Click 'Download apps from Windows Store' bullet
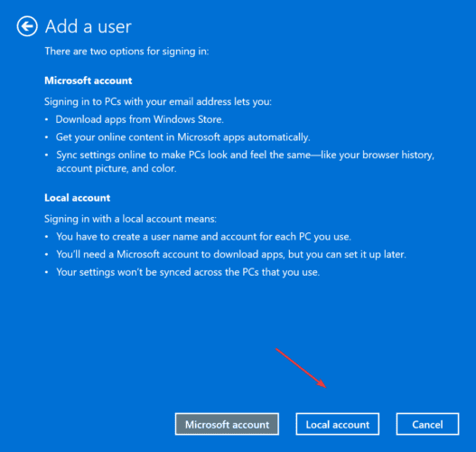Image resolution: width=476 pixels, height=452 pixels. coord(140,119)
